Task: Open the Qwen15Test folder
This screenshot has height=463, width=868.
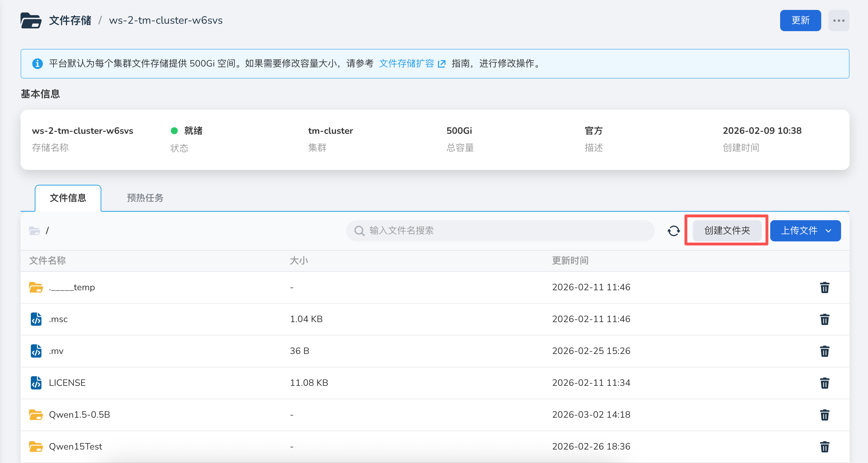Action: coord(75,446)
